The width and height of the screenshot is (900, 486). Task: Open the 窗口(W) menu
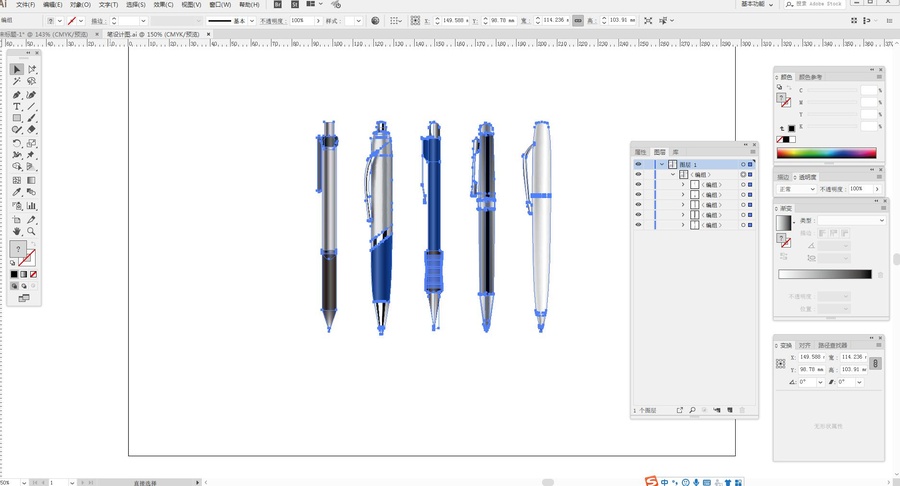pos(220,5)
